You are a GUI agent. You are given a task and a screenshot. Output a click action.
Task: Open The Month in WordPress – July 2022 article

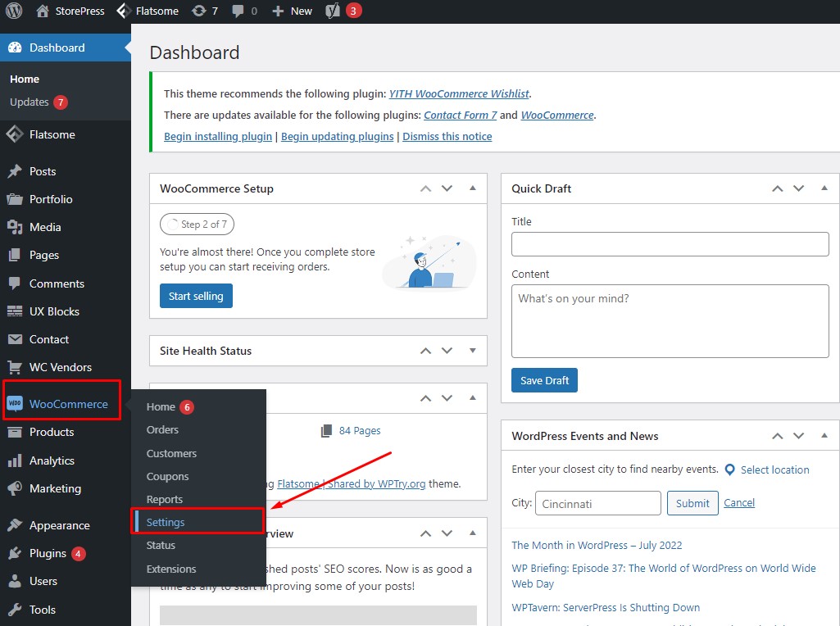597,545
